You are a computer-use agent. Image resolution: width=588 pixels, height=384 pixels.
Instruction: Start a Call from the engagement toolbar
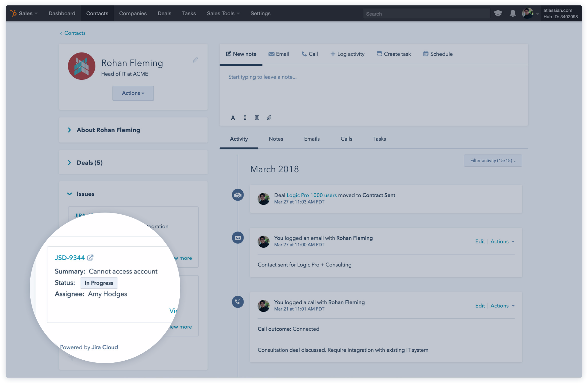point(310,54)
